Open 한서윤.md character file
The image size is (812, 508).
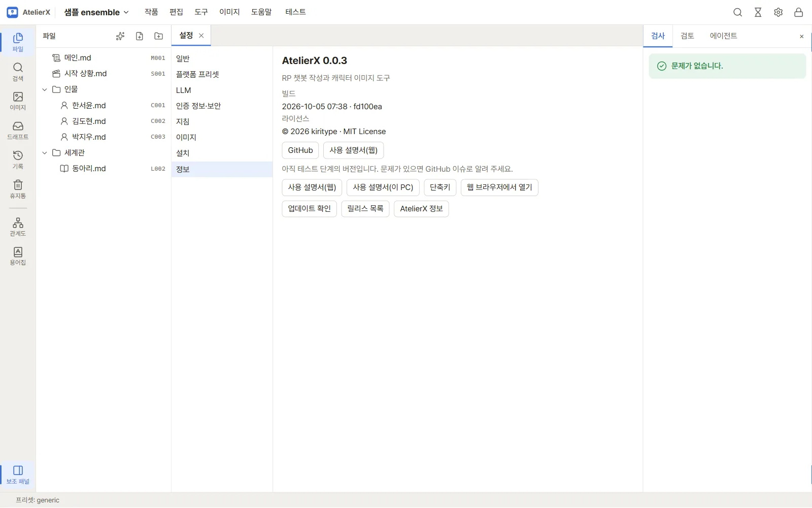(104, 106)
